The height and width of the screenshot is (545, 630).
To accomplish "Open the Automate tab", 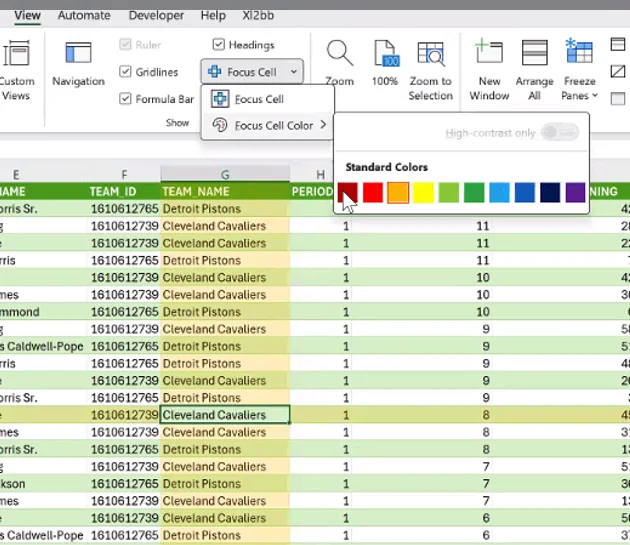I will 84,15.
